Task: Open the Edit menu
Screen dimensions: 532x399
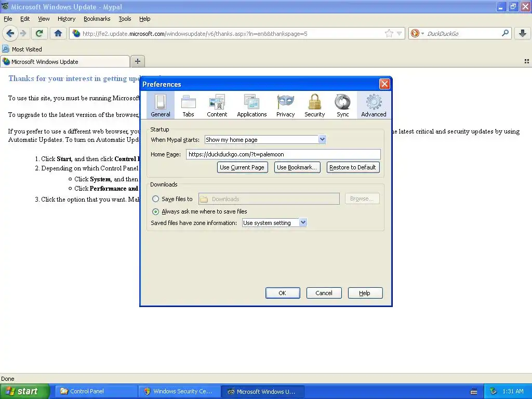Action: [25, 19]
